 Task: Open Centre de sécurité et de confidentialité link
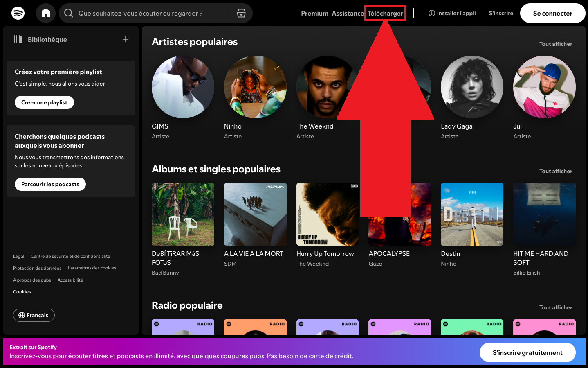70,256
